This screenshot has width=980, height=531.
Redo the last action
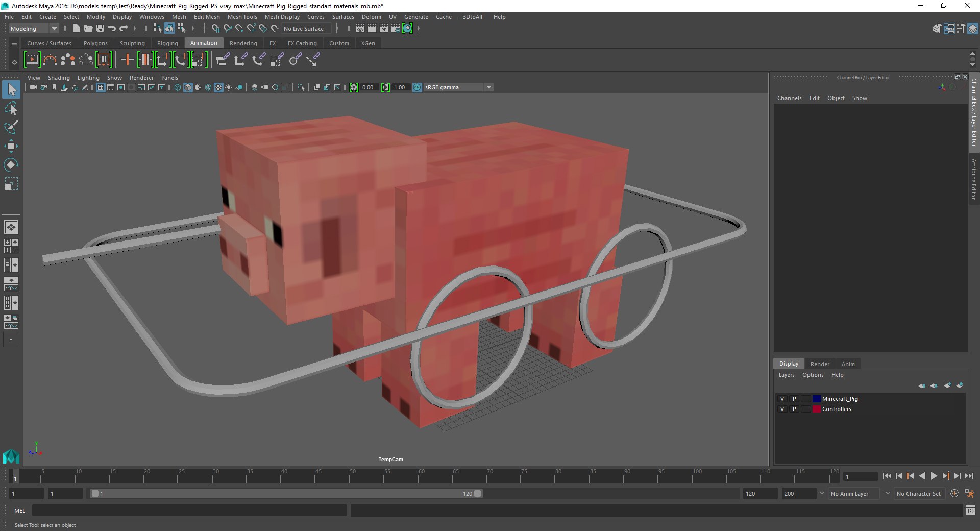point(124,29)
